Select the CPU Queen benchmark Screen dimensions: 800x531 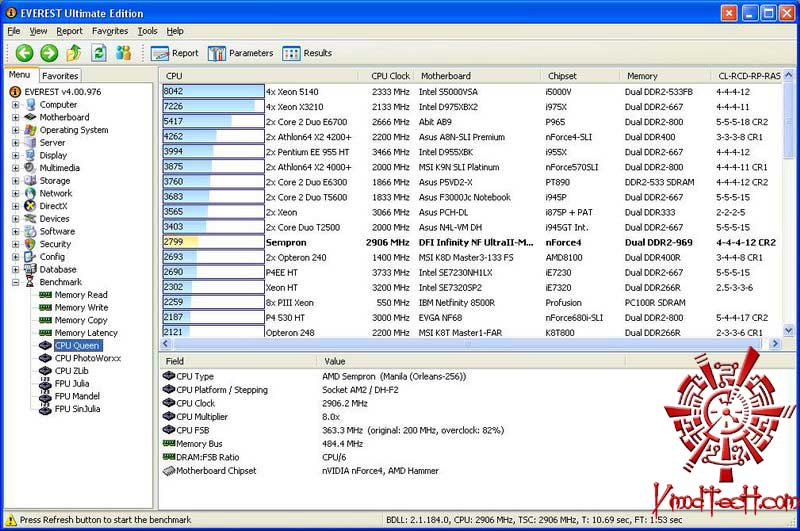(x=78, y=345)
